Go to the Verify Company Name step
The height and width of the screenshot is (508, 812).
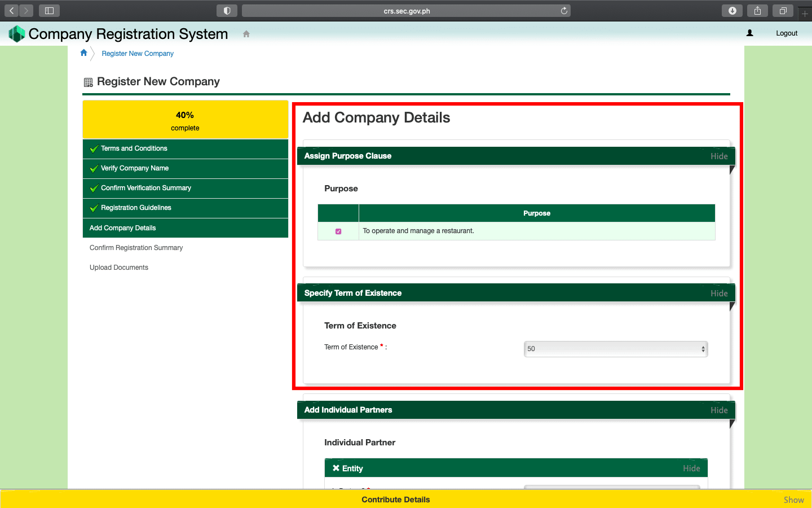pyautogui.click(x=135, y=168)
